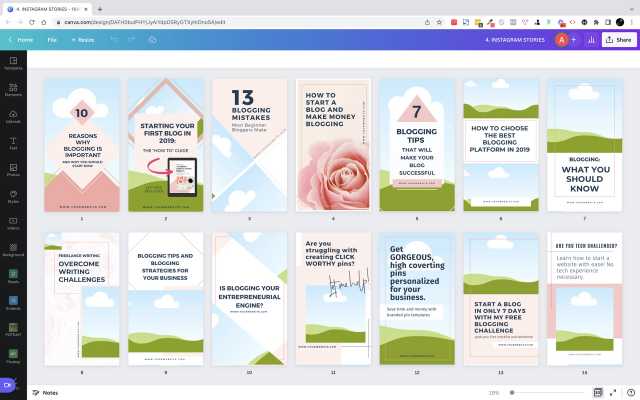Click the Share button

tap(618, 40)
